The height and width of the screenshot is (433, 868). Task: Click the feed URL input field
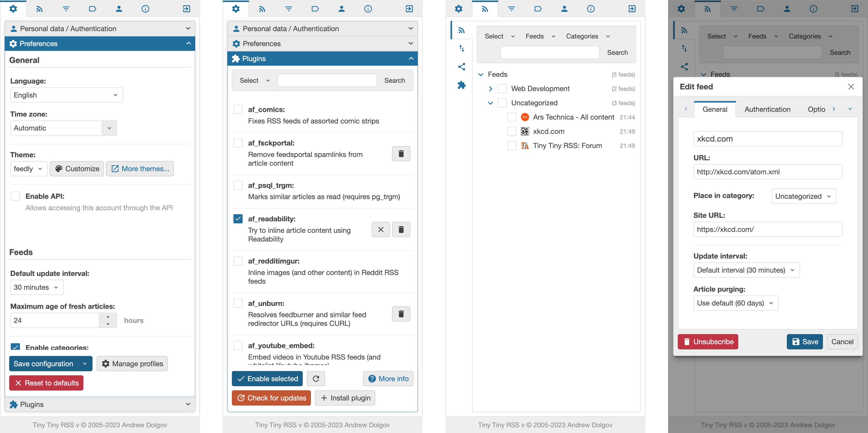(768, 172)
